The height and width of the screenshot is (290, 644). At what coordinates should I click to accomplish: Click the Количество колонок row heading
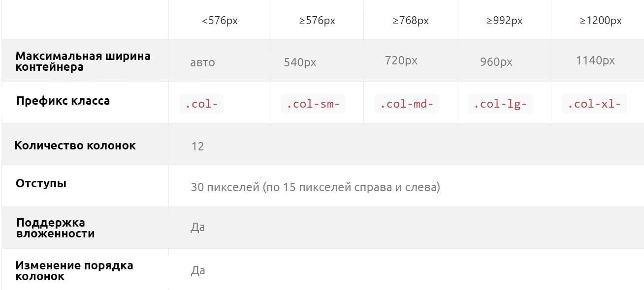coord(75,145)
